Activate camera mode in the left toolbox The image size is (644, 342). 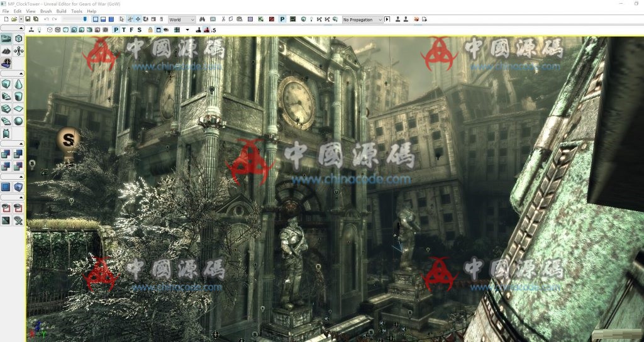pyautogui.click(x=6, y=38)
